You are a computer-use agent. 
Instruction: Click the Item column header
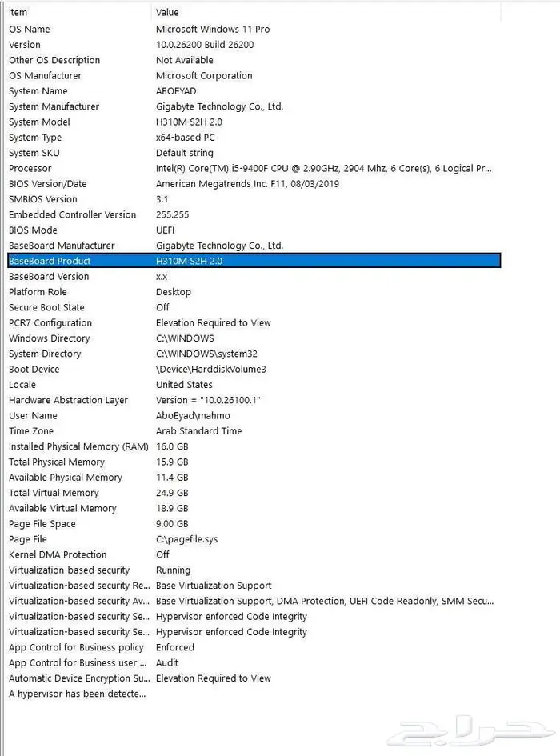tap(77, 12)
